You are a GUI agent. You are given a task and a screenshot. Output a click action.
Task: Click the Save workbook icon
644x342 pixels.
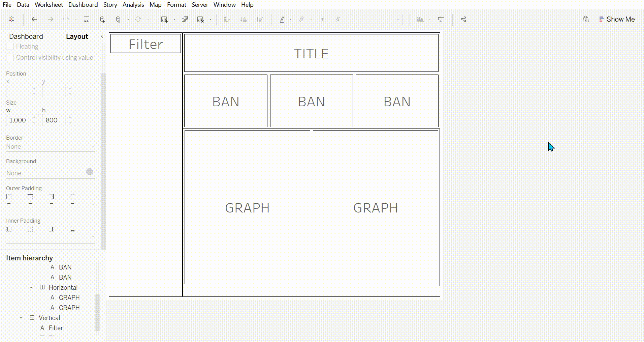pos(87,19)
